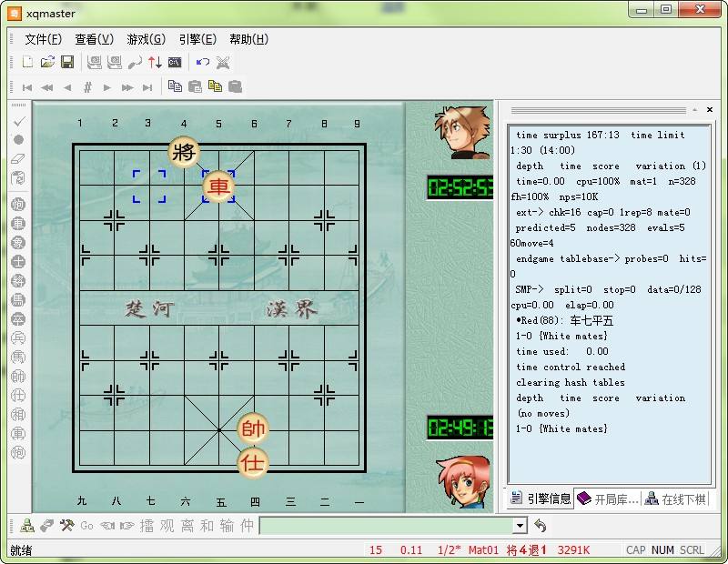Click the Save game icon

click(x=66, y=62)
